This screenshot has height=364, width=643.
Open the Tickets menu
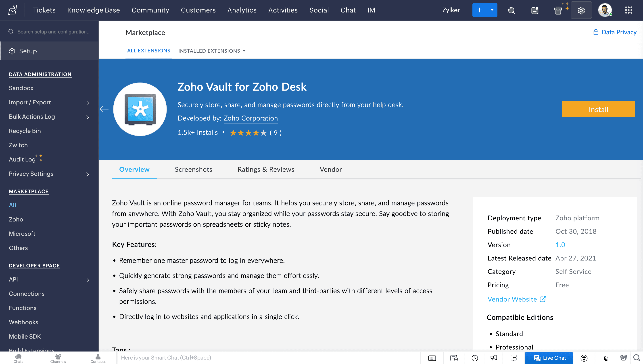coord(44,10)
